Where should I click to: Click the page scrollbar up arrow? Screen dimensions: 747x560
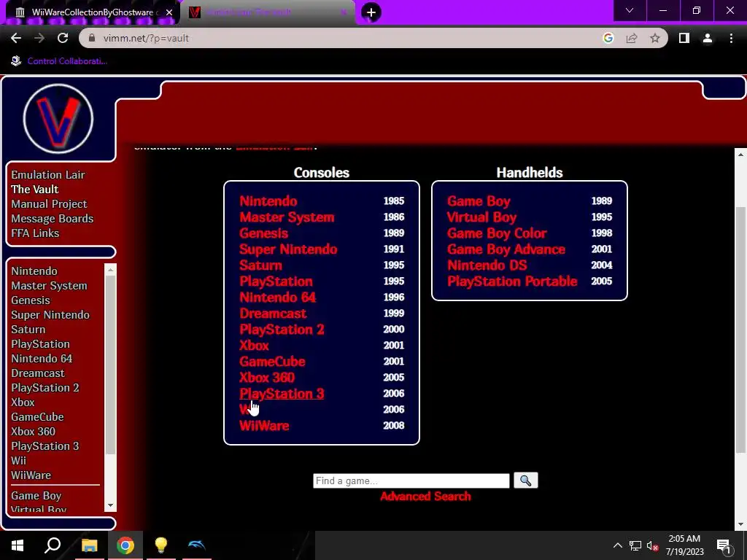click(x=741, y=155)
